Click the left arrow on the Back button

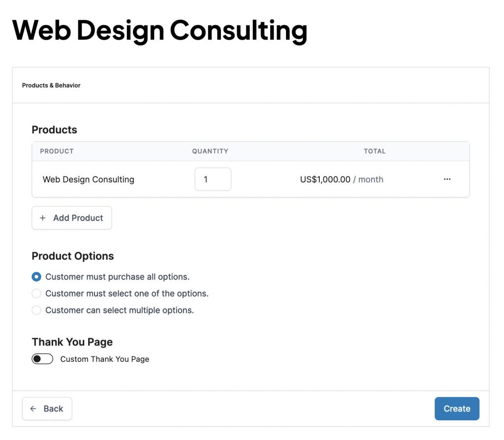[33, 409]
